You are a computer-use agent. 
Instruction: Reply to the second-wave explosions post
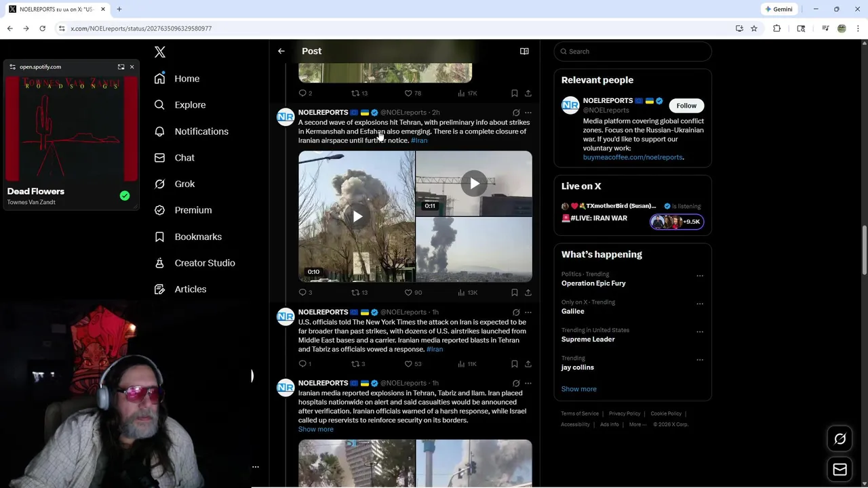(x=305, y=293)
